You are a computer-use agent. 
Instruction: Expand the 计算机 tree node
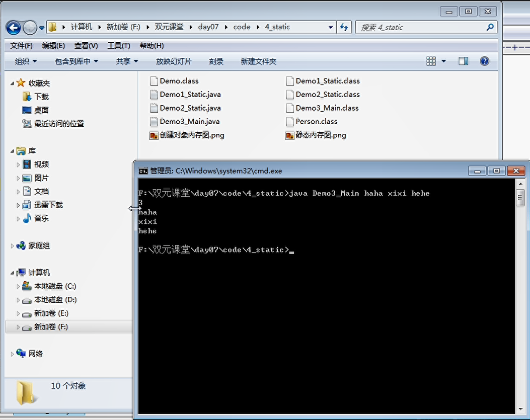[x=12, y=272]
